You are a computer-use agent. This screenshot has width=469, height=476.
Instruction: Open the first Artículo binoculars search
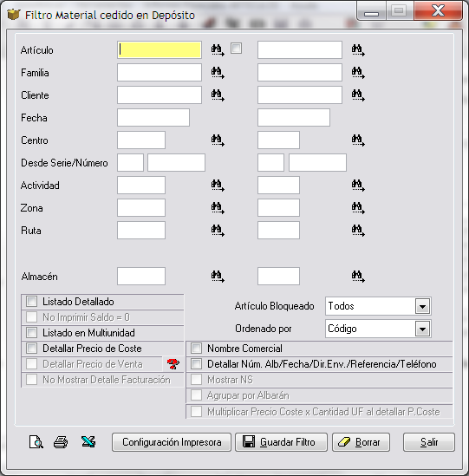218,49
